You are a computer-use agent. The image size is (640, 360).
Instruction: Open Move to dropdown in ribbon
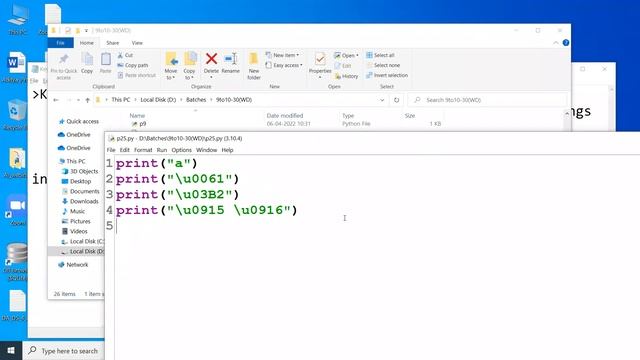(x=171, y=66)
